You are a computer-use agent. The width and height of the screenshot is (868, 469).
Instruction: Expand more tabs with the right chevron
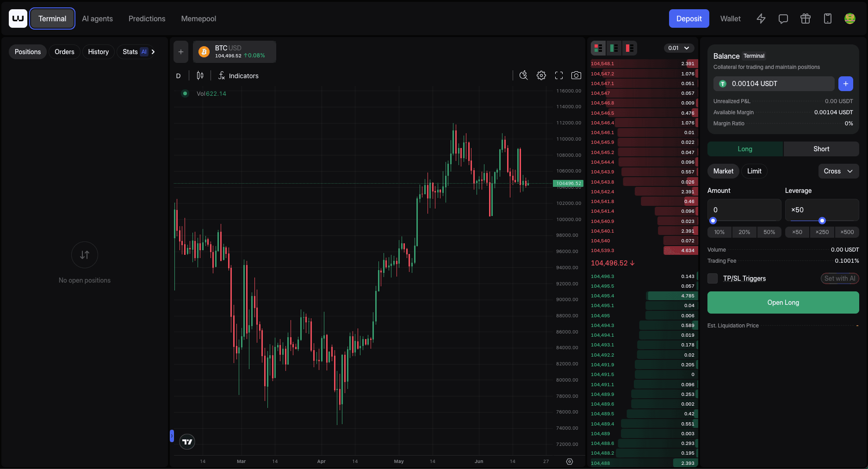pos(153,52)
